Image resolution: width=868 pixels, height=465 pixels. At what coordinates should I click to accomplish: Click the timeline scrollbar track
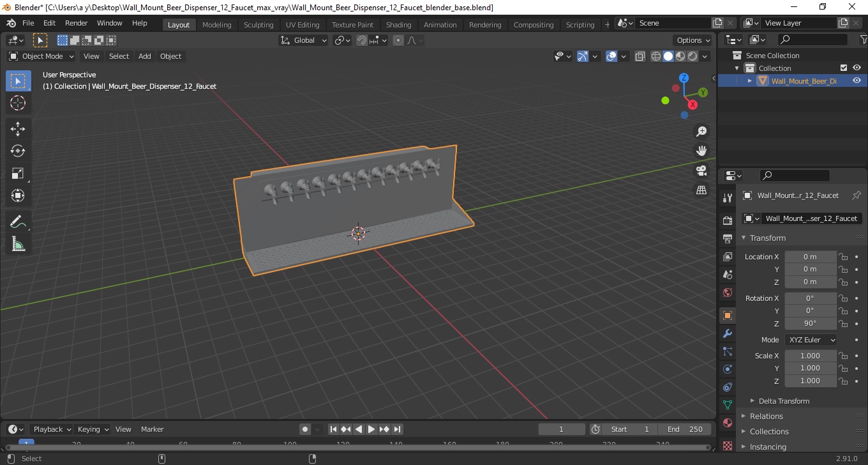357,446
